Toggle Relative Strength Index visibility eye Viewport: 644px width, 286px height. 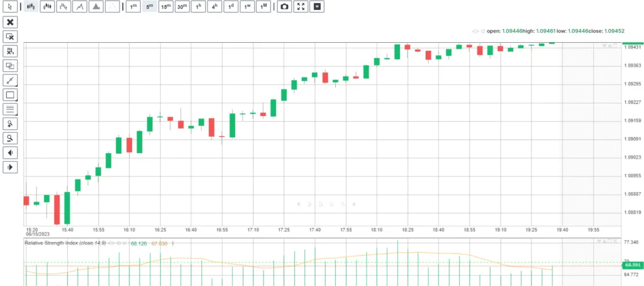(x=111, y=243)
